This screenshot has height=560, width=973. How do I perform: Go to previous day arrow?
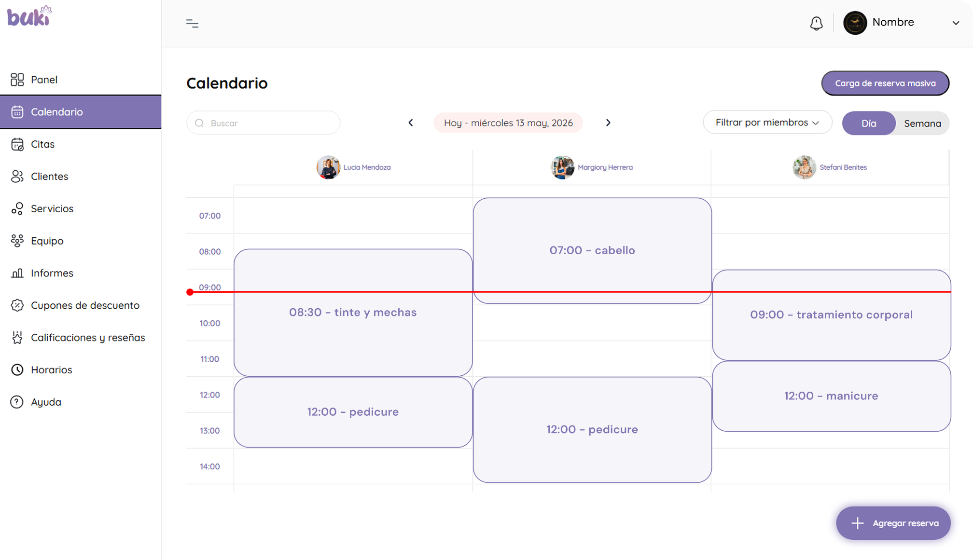[411, 123]
